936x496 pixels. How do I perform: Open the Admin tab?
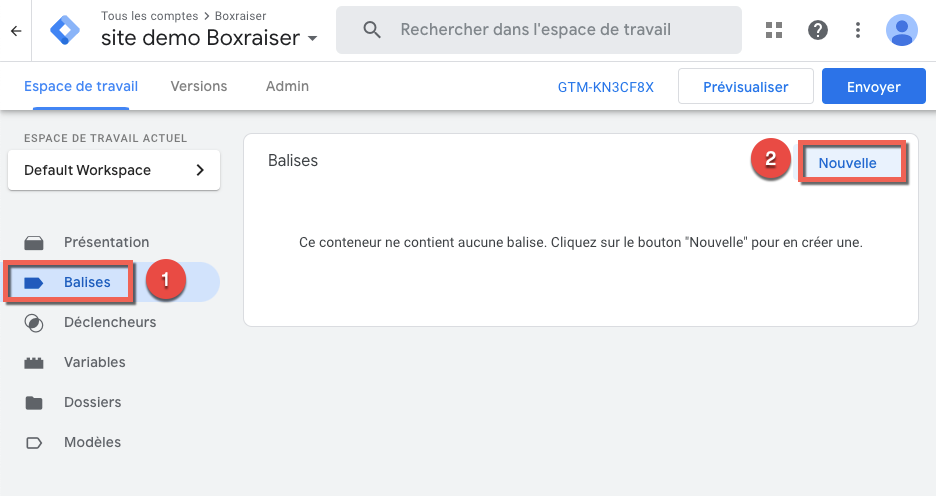tap(287, 87)
